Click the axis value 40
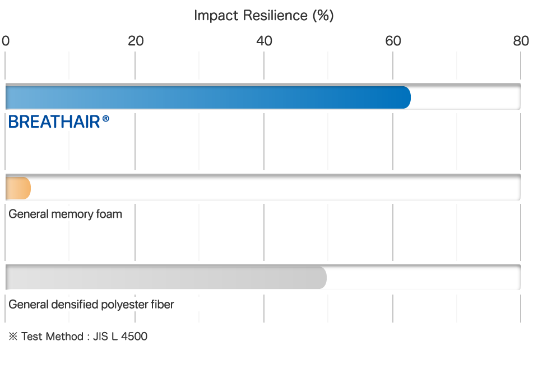The image size is (538, 392). pyautogui.click(x=264, y=41)
